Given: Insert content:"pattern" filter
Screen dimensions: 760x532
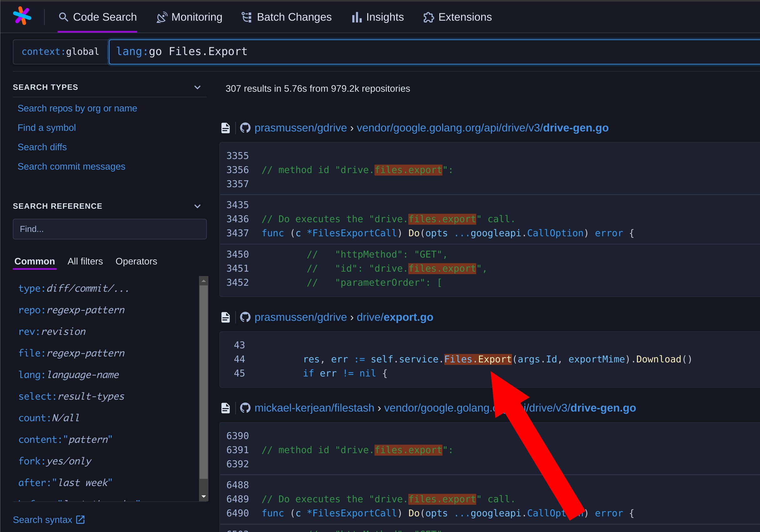Looking at the screenshot, I should point(65,439).
